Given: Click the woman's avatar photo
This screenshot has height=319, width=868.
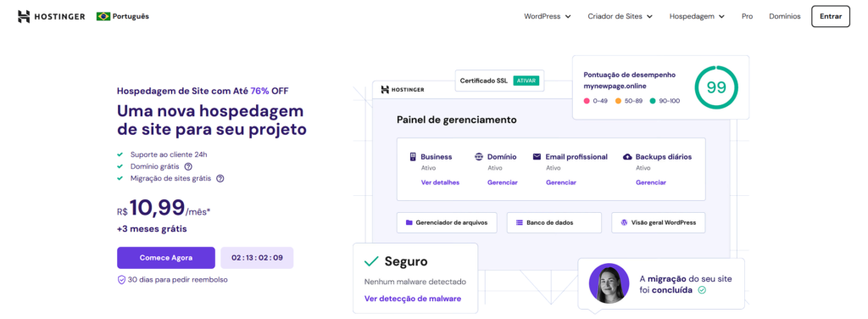Looking at the screenshot, I should (x=609, y=283).
